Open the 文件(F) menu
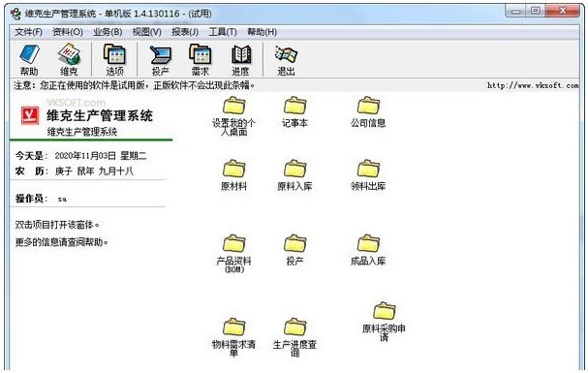 coord(28,32)
